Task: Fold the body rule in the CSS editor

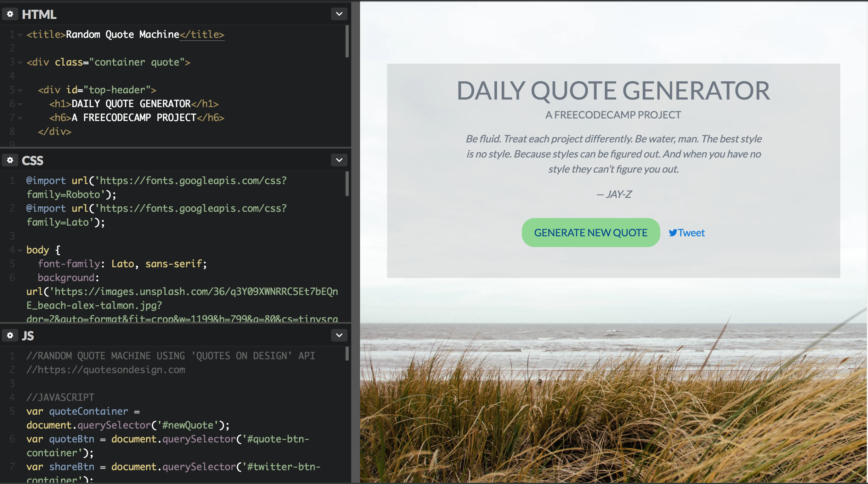Action: point(20,250)
